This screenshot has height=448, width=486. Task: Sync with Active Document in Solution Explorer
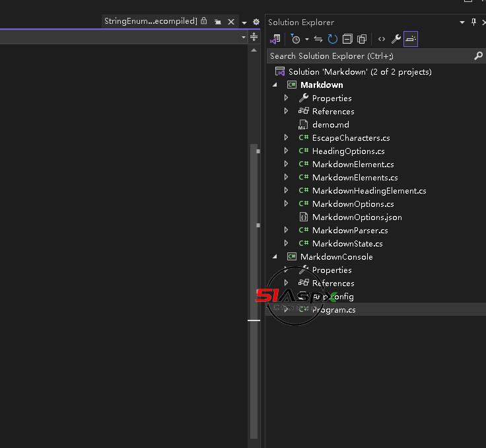318,39
